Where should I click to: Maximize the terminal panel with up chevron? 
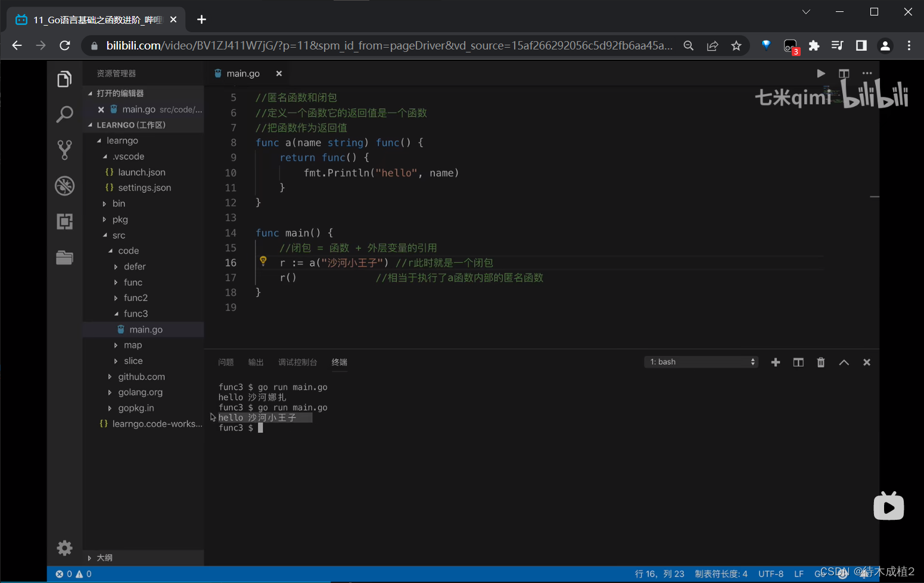(844, 362)
